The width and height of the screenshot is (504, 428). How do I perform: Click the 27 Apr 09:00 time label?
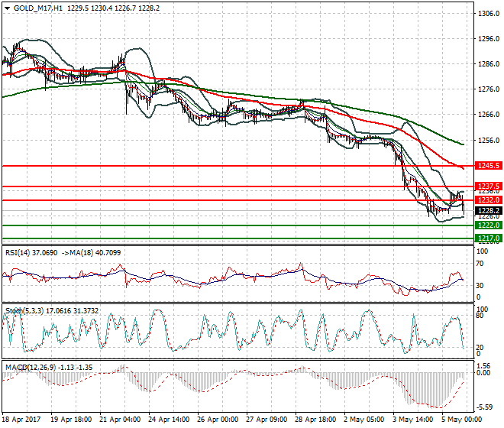click(267, 420)
